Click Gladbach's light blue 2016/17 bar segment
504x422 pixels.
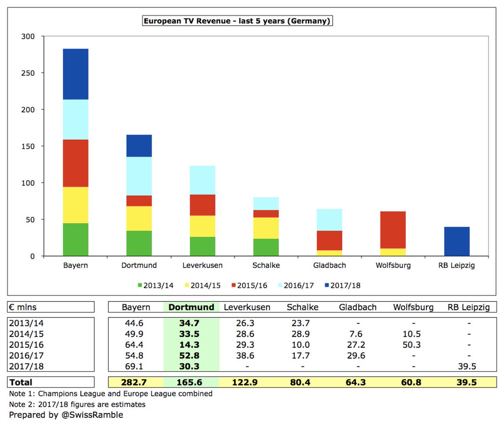coord(329,220)
